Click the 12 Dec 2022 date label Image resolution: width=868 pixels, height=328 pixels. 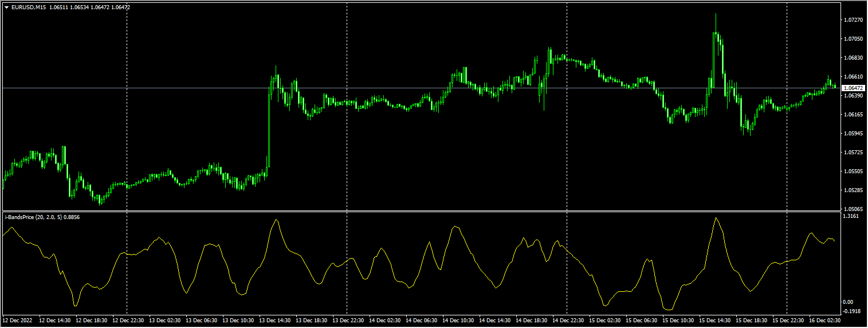16,320
